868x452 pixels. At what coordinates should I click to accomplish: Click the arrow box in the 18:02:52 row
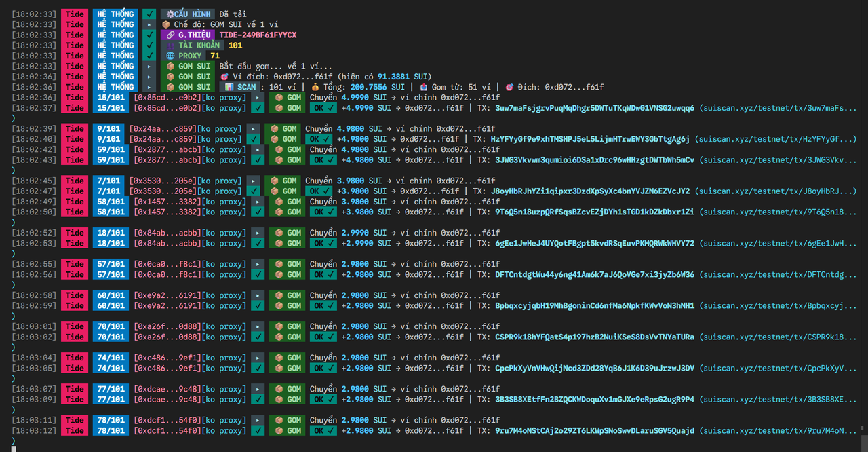pos(258,233)
